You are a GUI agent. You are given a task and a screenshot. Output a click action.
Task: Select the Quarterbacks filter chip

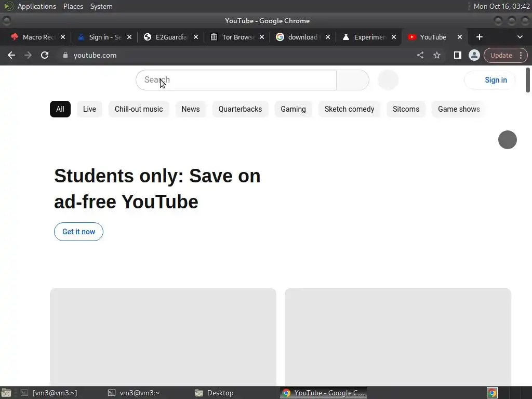click(x=240, y=109)
